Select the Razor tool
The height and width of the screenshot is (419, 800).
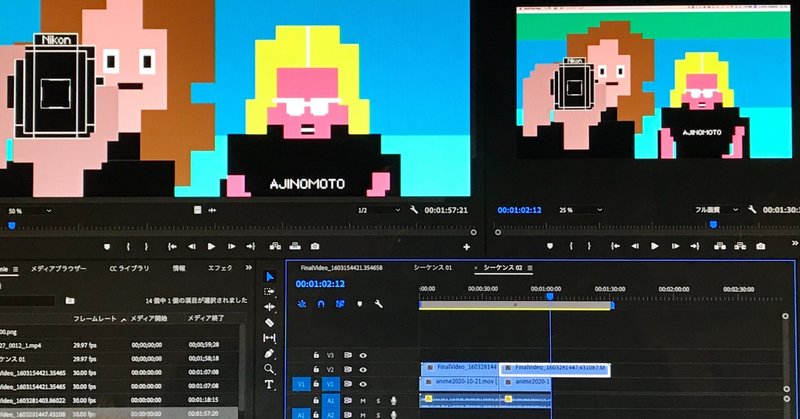(x=269, y=323)
